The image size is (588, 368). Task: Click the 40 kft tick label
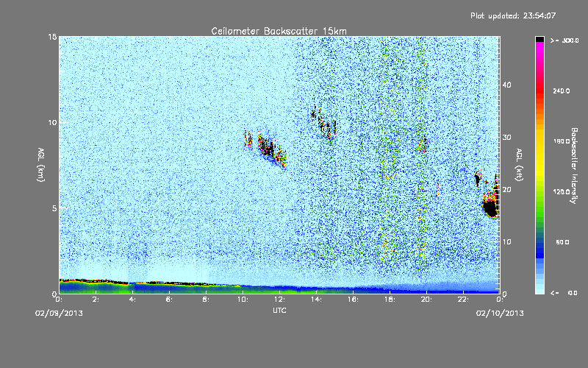point(506,85)
